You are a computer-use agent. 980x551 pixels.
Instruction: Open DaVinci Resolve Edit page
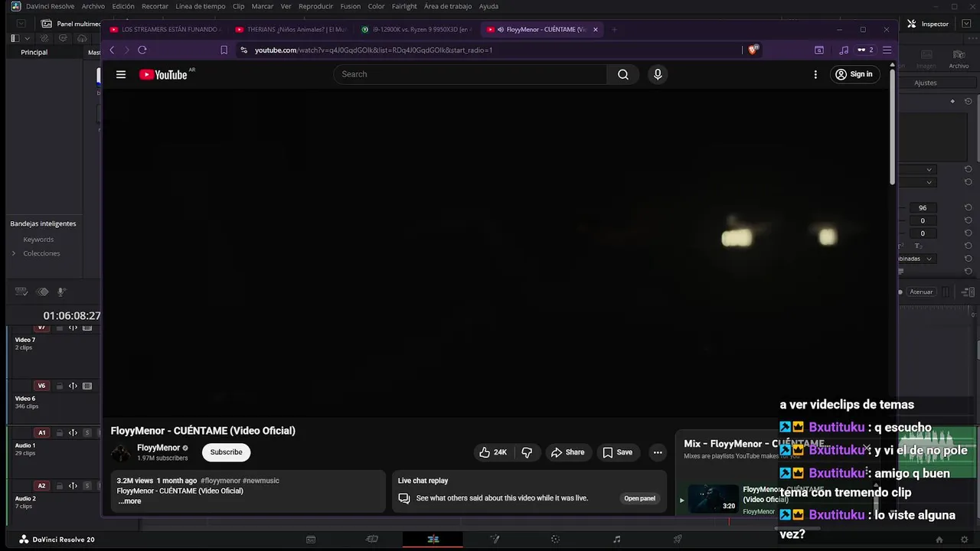pos(433,540)
